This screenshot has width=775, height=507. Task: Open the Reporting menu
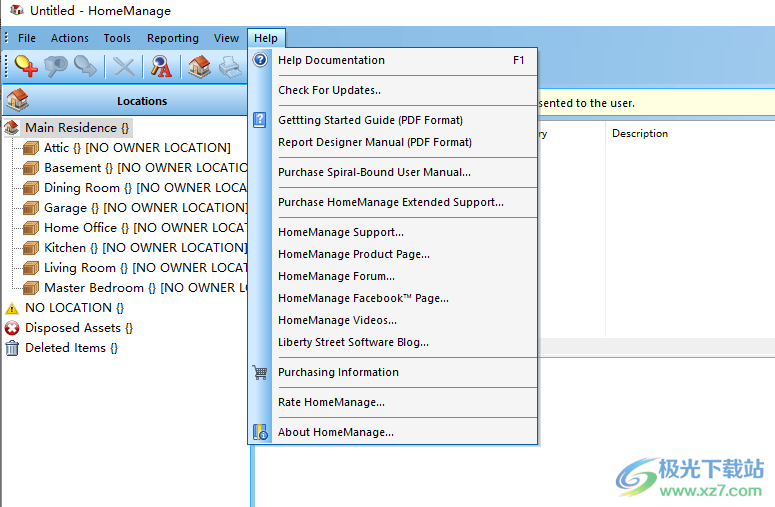point(172,38)
